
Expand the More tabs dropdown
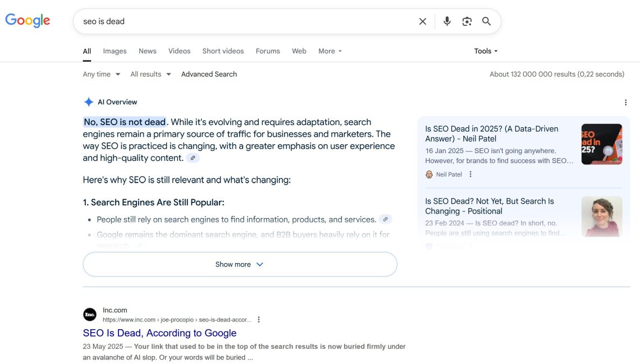(x=330, y=51)
